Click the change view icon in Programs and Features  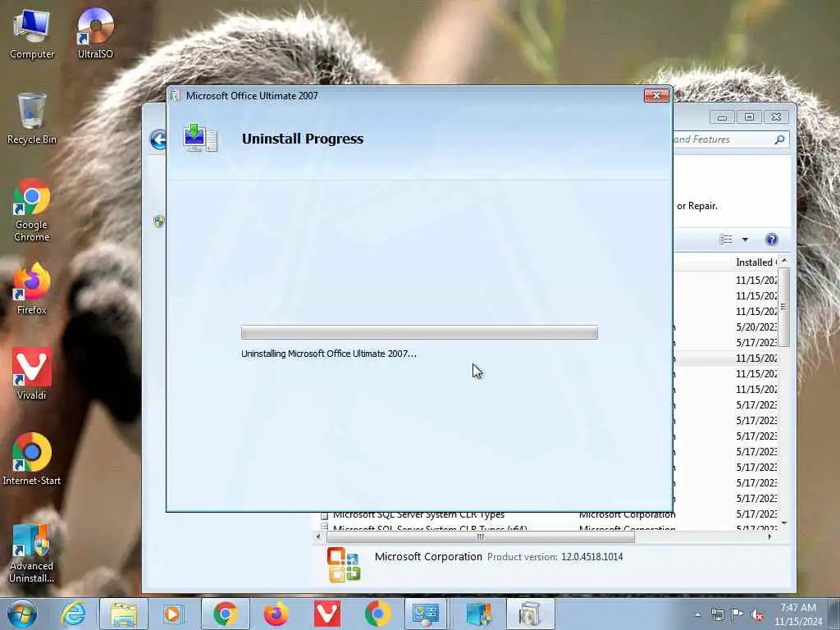tap(726, 240)
